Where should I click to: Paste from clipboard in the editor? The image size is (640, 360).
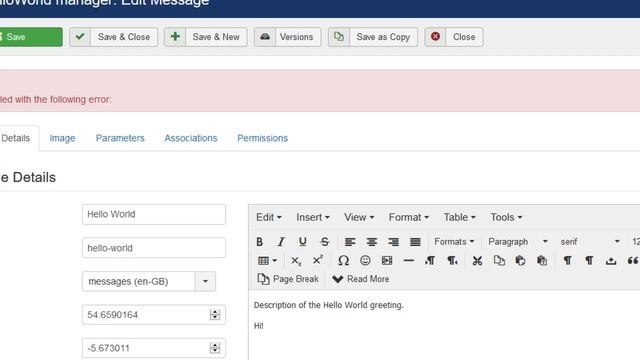click(520, 260)
